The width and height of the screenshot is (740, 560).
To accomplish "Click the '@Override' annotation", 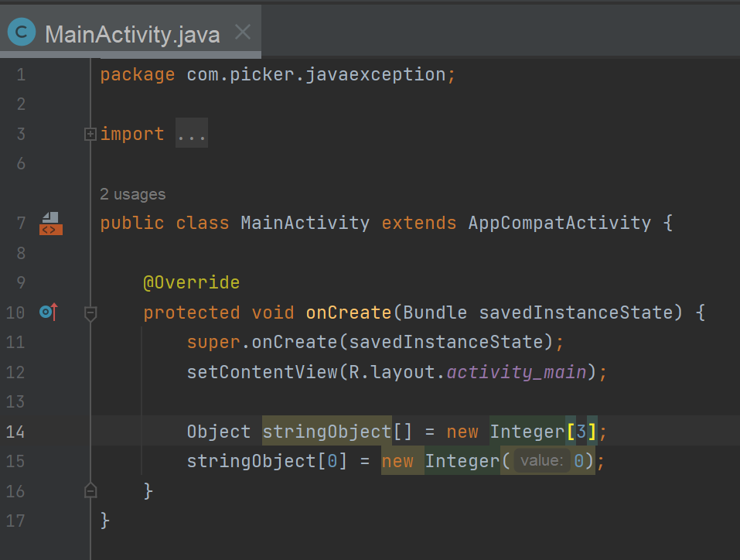I will pyautogui.click(x=192, y=282).
